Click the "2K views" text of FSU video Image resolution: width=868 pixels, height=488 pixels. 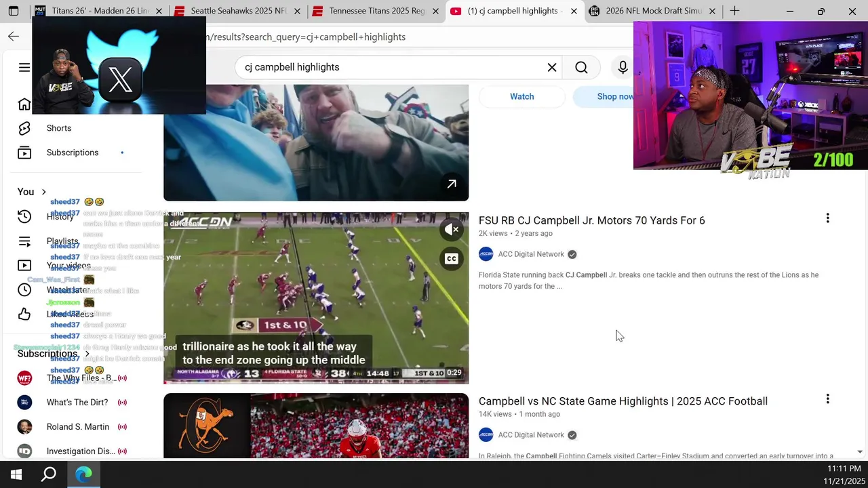[x=493, y=233]
